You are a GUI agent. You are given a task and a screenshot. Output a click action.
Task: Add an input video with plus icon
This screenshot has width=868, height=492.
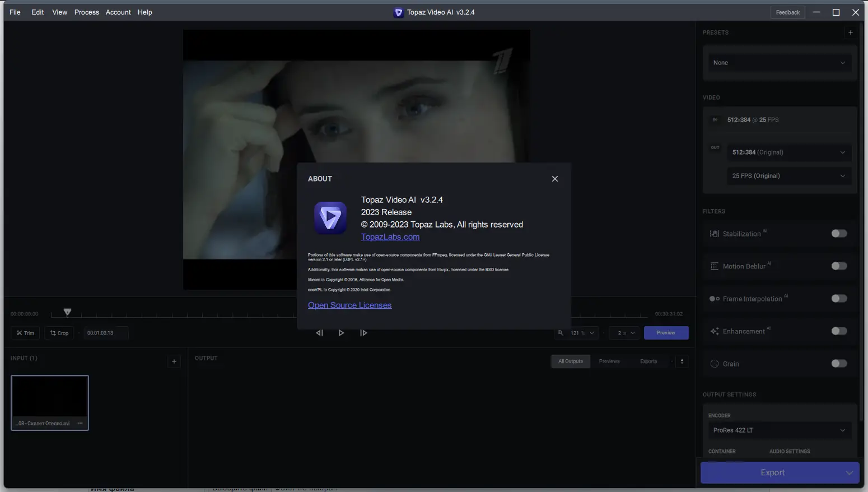click(174, 361)
